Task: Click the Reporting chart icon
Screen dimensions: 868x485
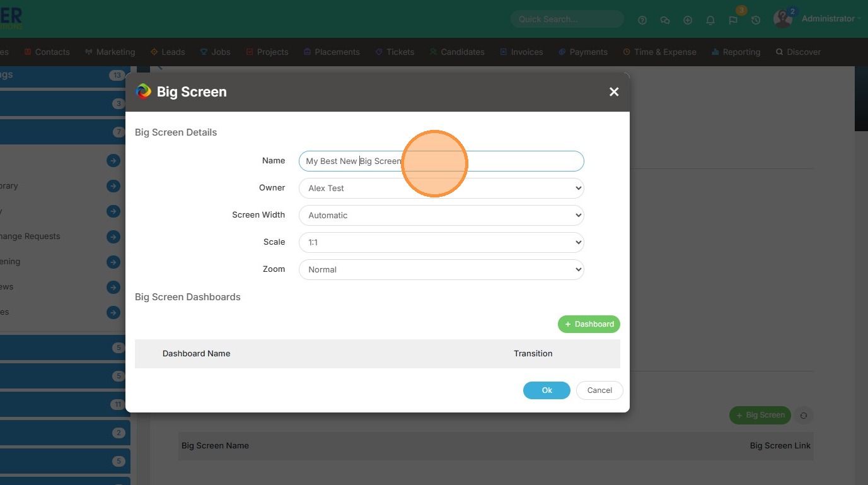Action: 715,52
